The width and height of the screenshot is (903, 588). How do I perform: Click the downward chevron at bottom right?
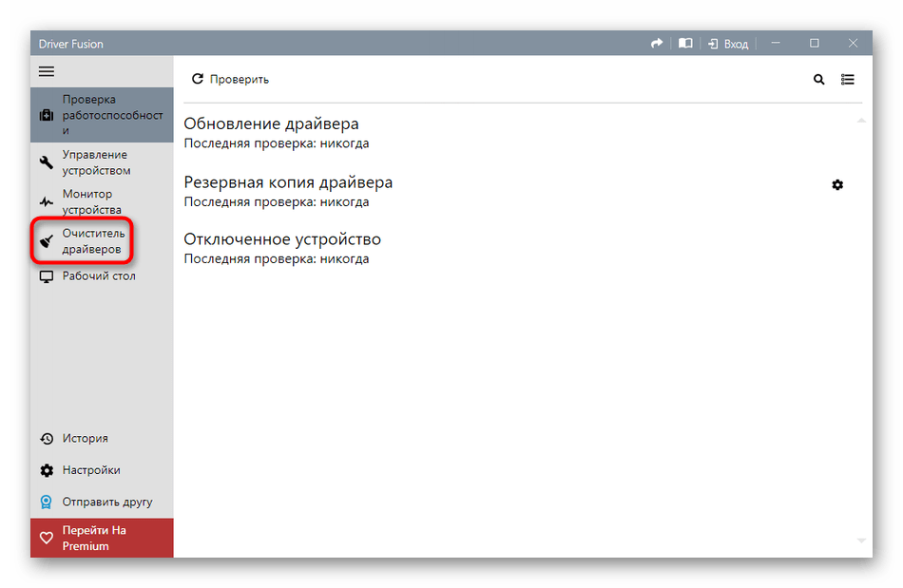861,540
